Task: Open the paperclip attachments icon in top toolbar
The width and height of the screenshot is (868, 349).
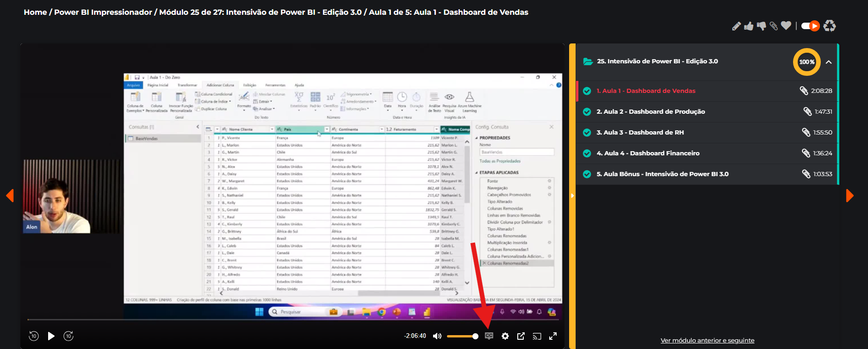Action: [x=774, y=26]
